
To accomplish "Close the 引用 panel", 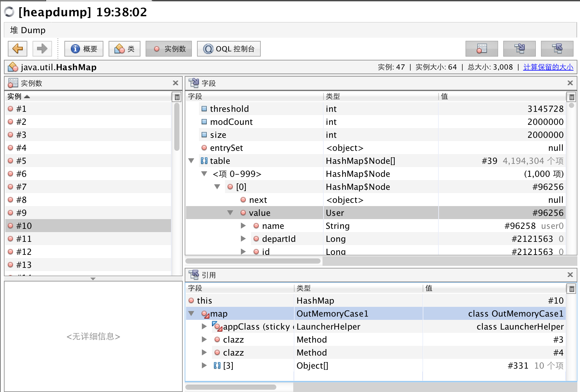I will (x=570, y=275).
